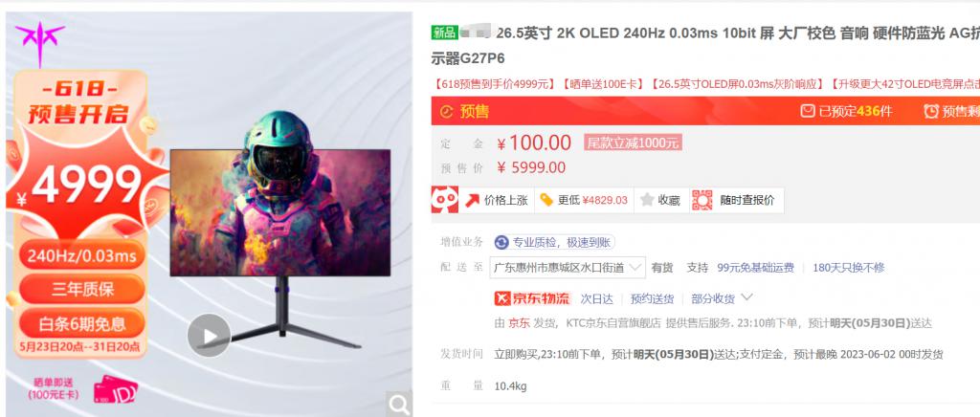Open the delivery address dropdown
Screen dimensions: 980x417
tap(568, 268)
